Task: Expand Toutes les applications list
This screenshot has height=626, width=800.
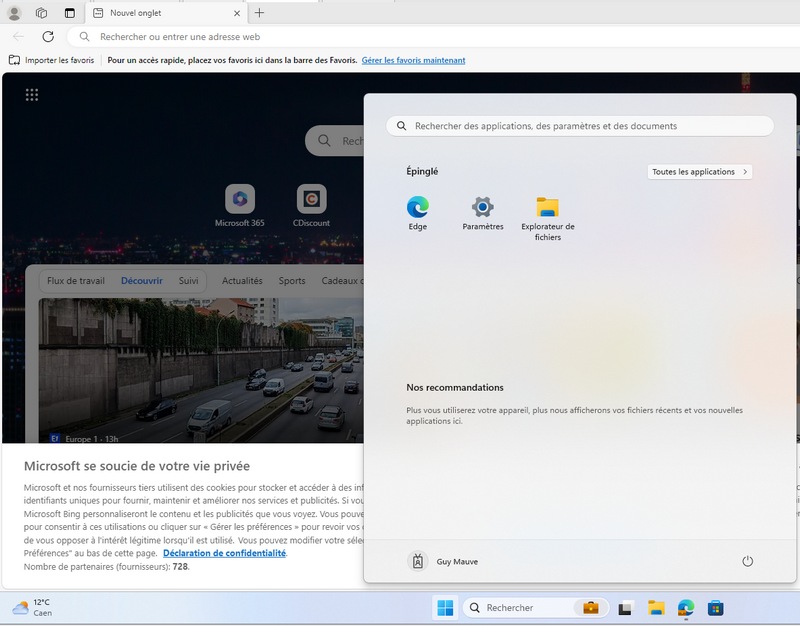Action: pos(699,172)
